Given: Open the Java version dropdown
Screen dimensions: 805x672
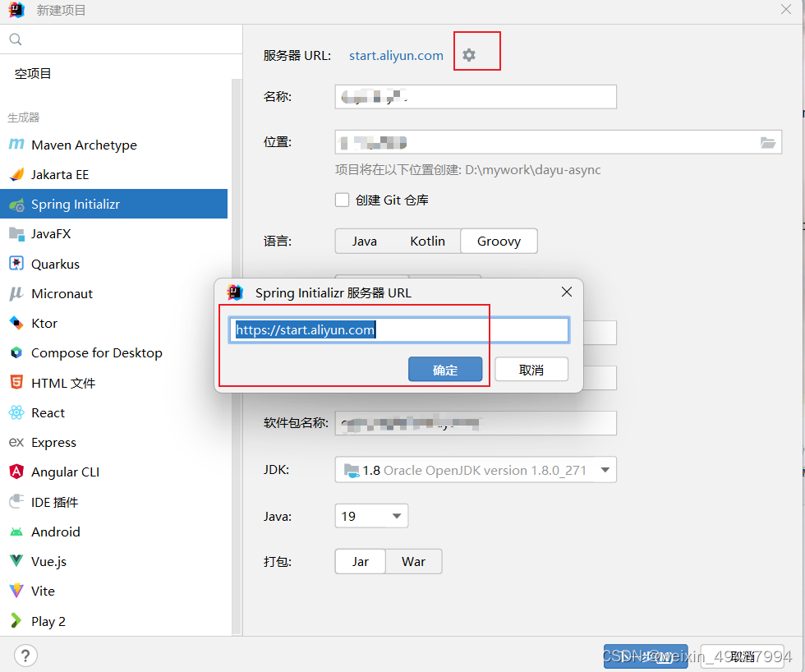Looking at the screenshot, I should click(370, 515).
